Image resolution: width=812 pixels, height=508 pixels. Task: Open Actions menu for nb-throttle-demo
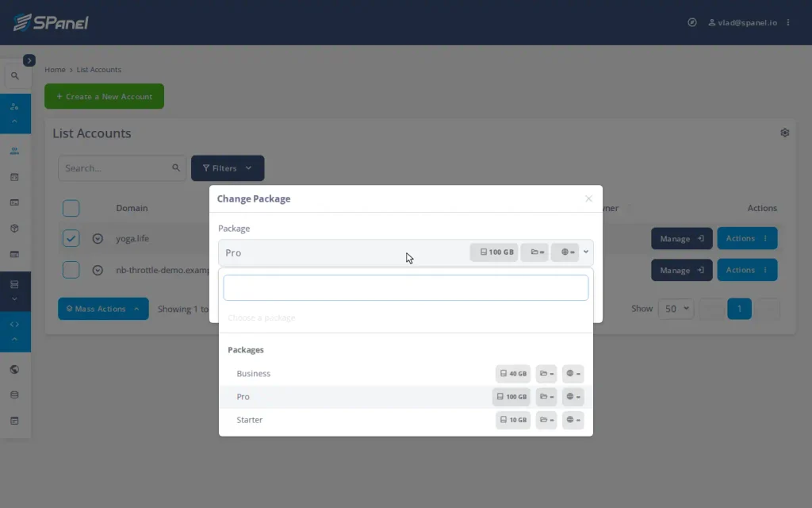point(747,270)
